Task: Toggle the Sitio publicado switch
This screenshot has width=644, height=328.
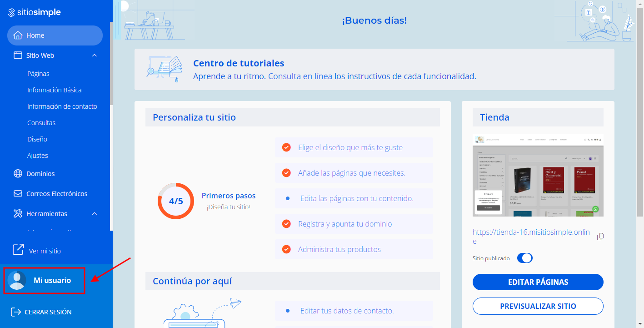Action: click(x=524, y=258)
